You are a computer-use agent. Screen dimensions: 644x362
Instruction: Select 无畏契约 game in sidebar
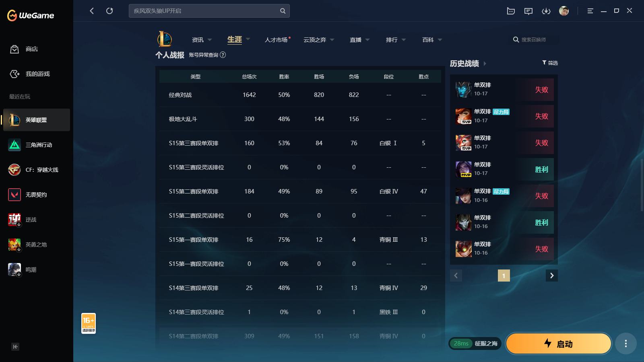coord(37,195)
